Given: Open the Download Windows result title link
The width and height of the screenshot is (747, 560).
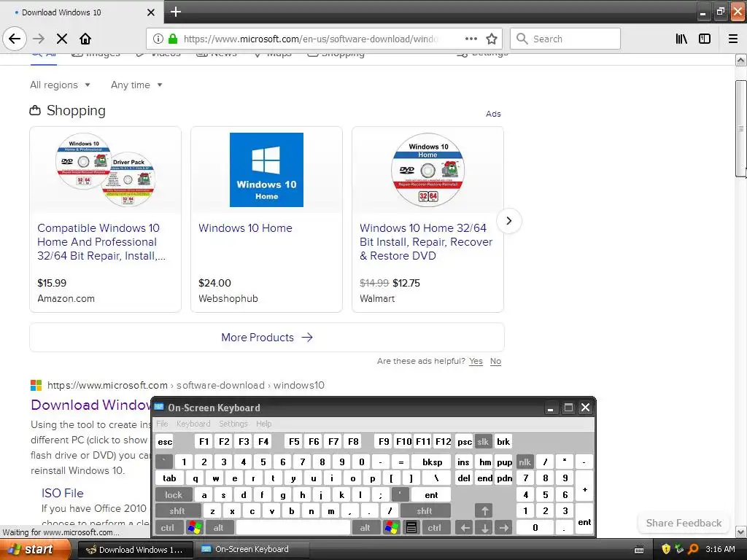Looking at the screenshot, I should click(90, 405).
